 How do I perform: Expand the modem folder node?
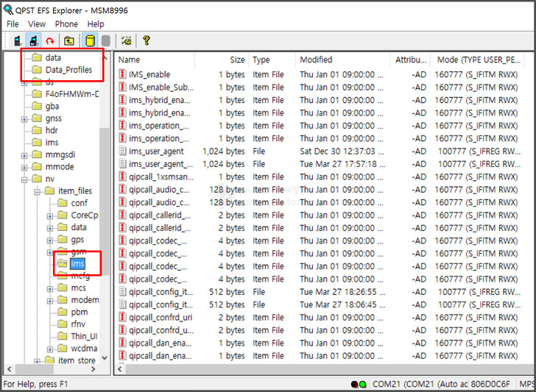click(x=50, y=300)
